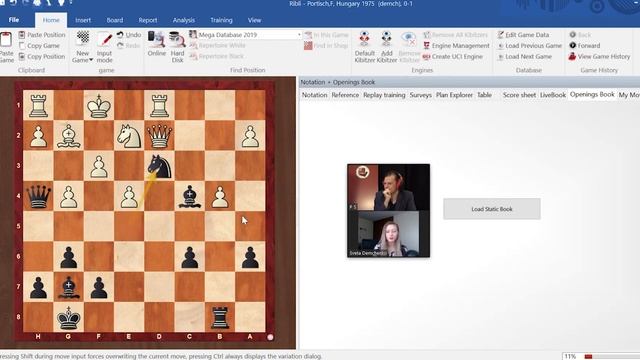Click the black knight on d3
Viewport: 640px width, 360px height.
point(159,166)
